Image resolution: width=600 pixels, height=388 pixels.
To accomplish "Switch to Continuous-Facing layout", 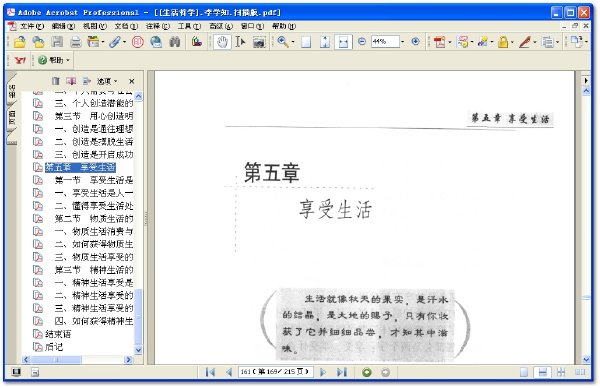I will [x=561, y=372].
